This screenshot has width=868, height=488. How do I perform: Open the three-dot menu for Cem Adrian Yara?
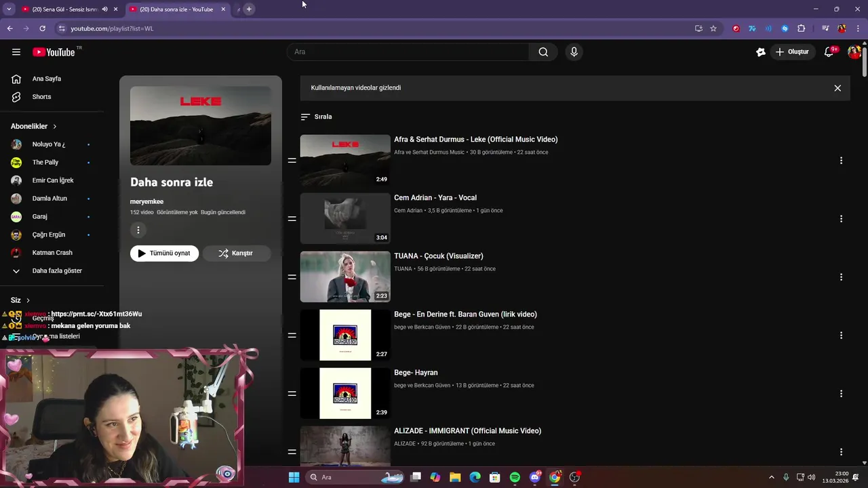click(x=841, y=219)
